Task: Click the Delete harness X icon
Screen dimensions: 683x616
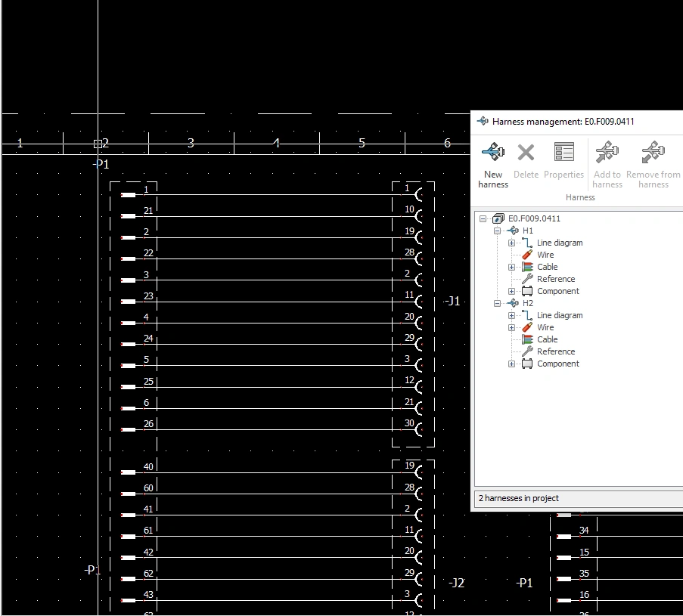Action: click(x=526, y=153)
